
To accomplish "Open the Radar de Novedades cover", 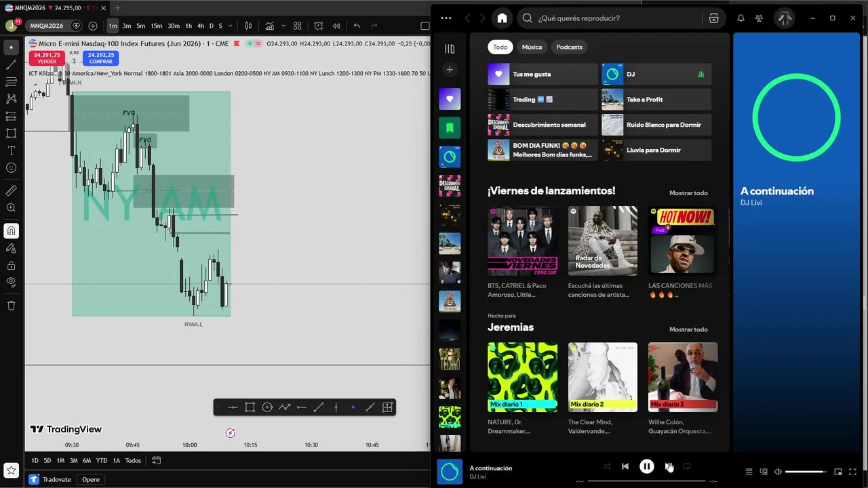I will pos(602,241).
